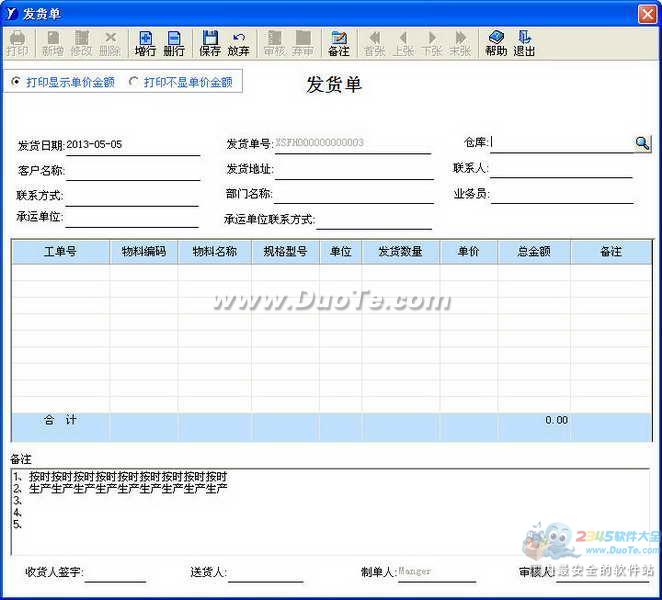Open warehouse lookup with the magnifier button
The image size is (662, 600).
click(642, 143)
